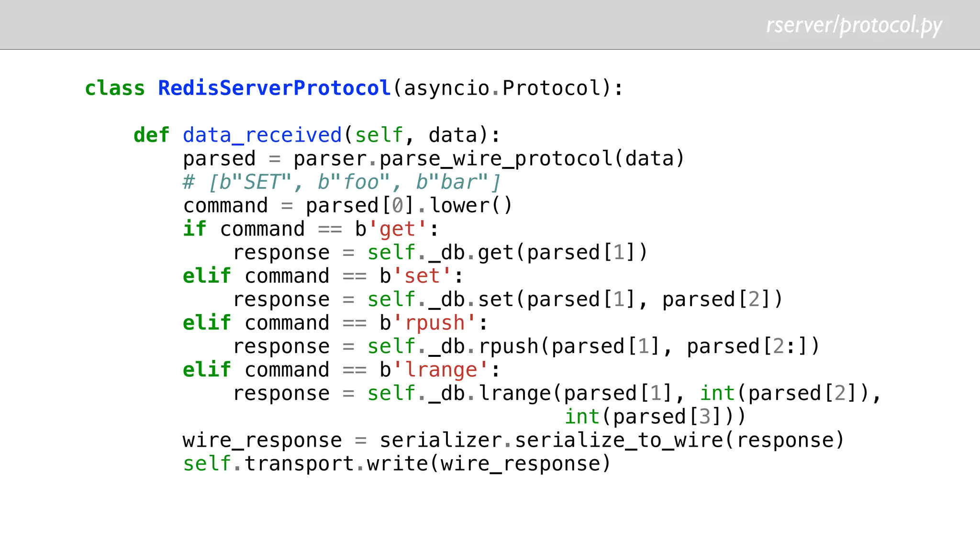Click parsed[2:] slice in rpush line
Viewport: 980px width, 551px height.
pos(747,346)
